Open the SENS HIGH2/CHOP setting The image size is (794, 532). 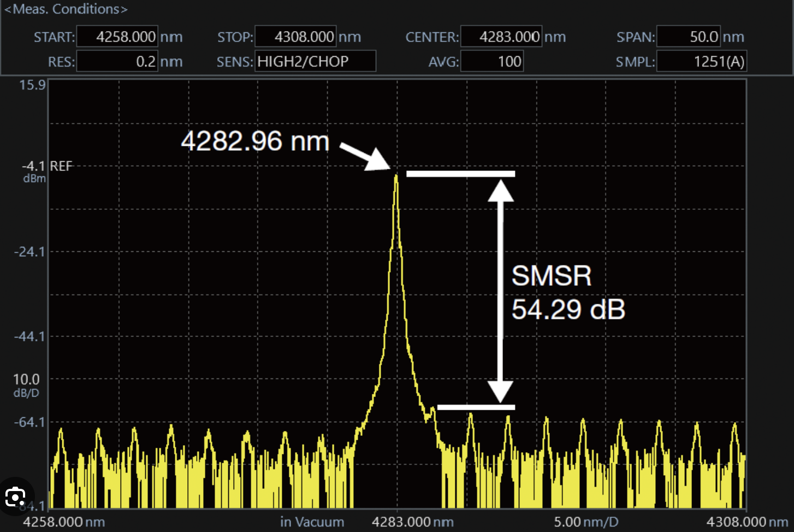click(x=315, y=61)
